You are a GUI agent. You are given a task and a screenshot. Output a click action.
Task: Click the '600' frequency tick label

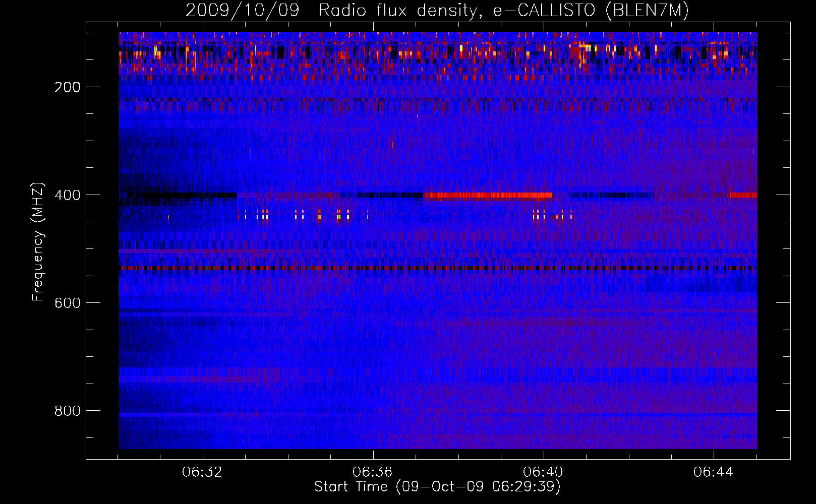point(68,303)
